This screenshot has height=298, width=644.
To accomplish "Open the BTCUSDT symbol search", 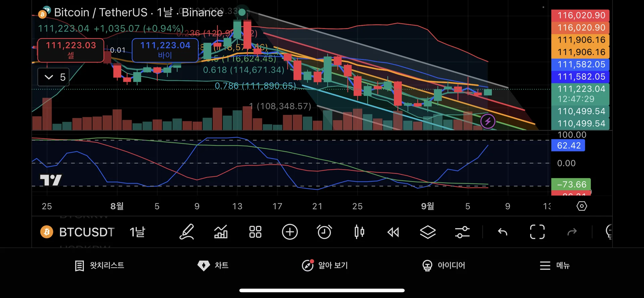I will click(x=87, y=232).
